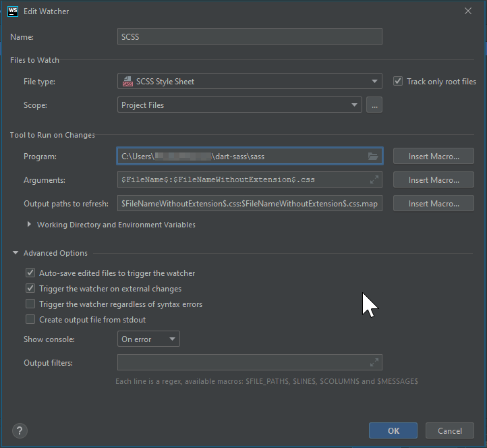Click expand icon in Output filters field
Image resolution: width=487 pixels, height=448 pixels.
(x=374, y=363)
